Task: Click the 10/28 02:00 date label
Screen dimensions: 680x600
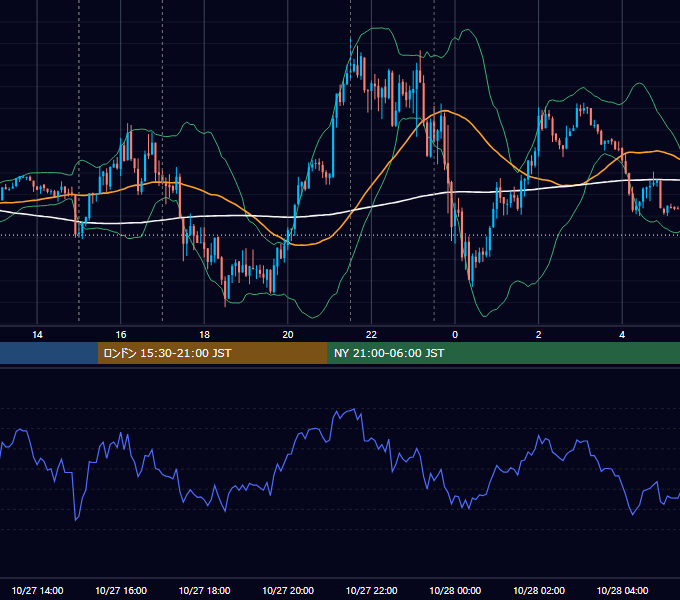Action: pyautogui.click(x=539, y=590)
